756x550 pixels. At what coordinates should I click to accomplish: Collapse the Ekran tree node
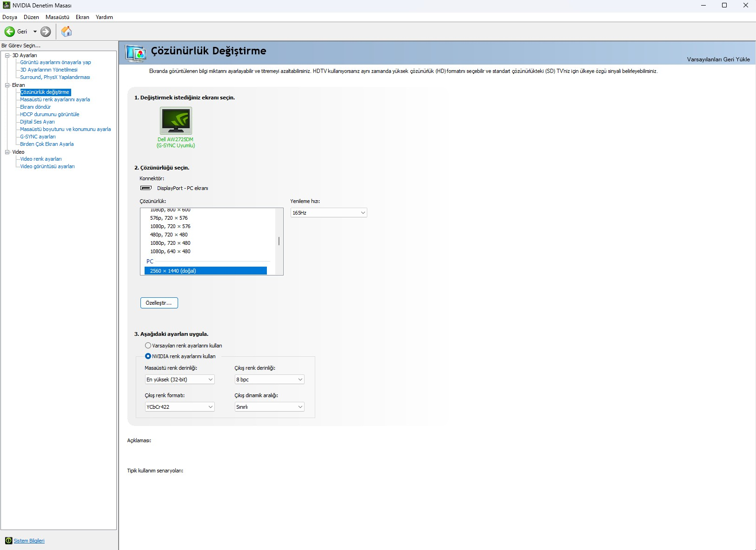pos(7,85)
